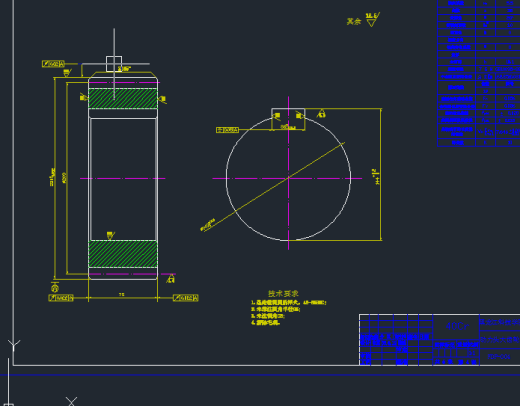The width and height of the screenshot is (520, 406).
Task: Select the surface roughness symbol beside 其余
Action: (372, 20)
